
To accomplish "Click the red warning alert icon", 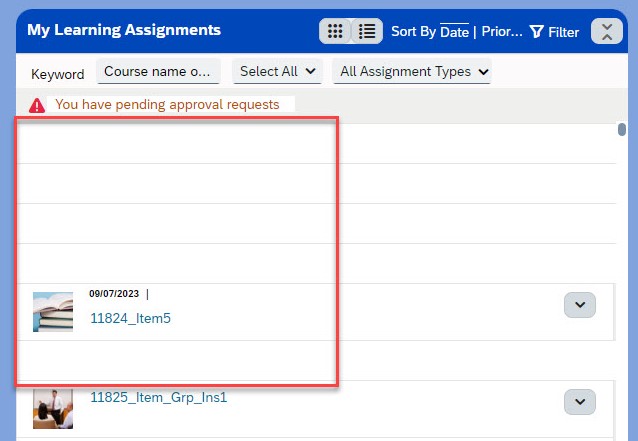I will point(37,105).
